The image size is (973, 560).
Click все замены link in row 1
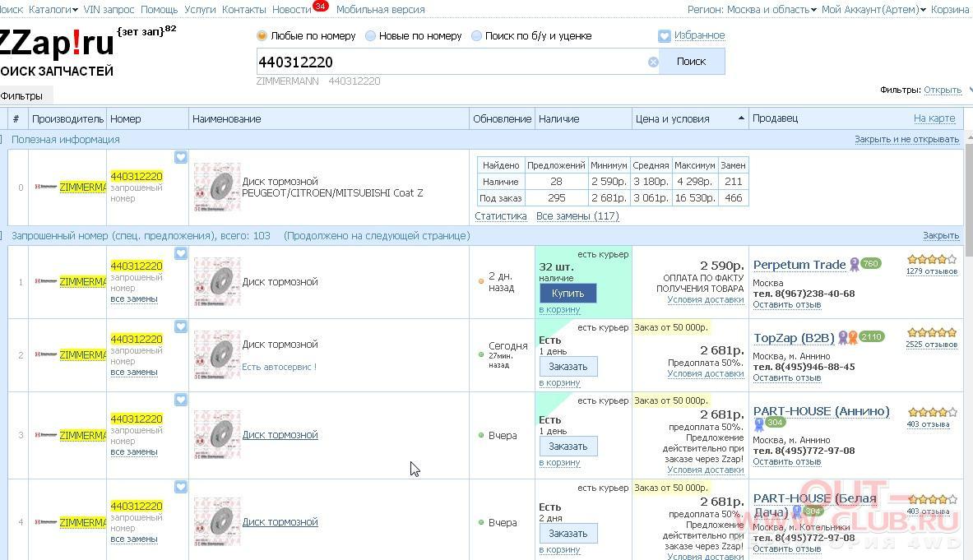134,299
